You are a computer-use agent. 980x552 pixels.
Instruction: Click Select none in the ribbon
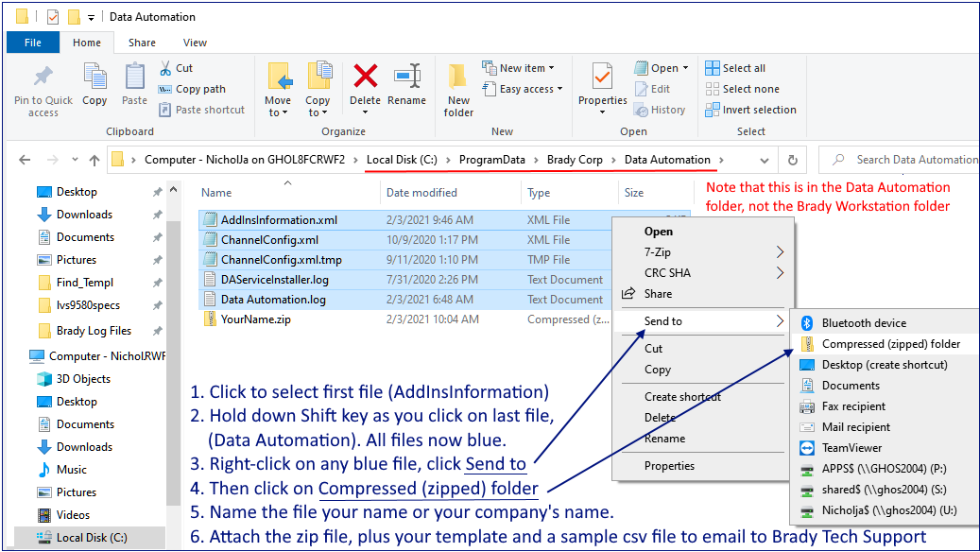743,89
